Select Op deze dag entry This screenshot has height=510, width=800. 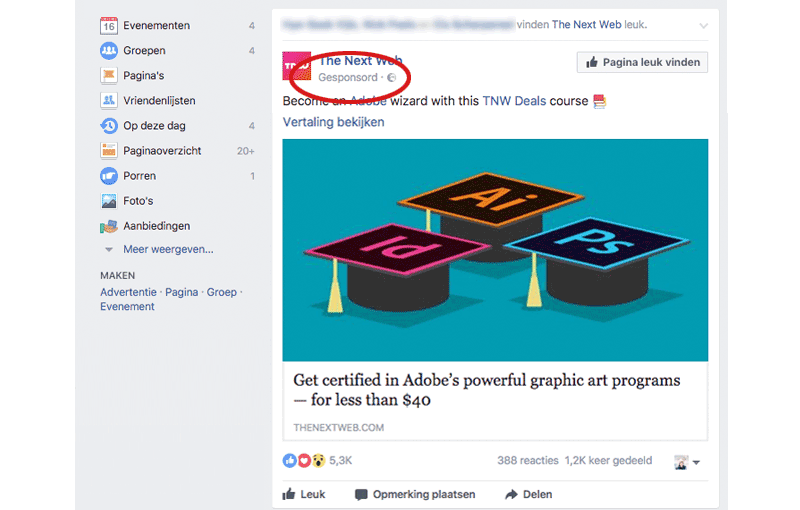(155, 125)
